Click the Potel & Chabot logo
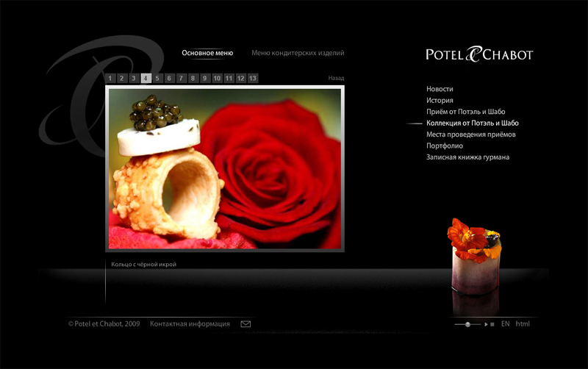 (x=479, y=54)
